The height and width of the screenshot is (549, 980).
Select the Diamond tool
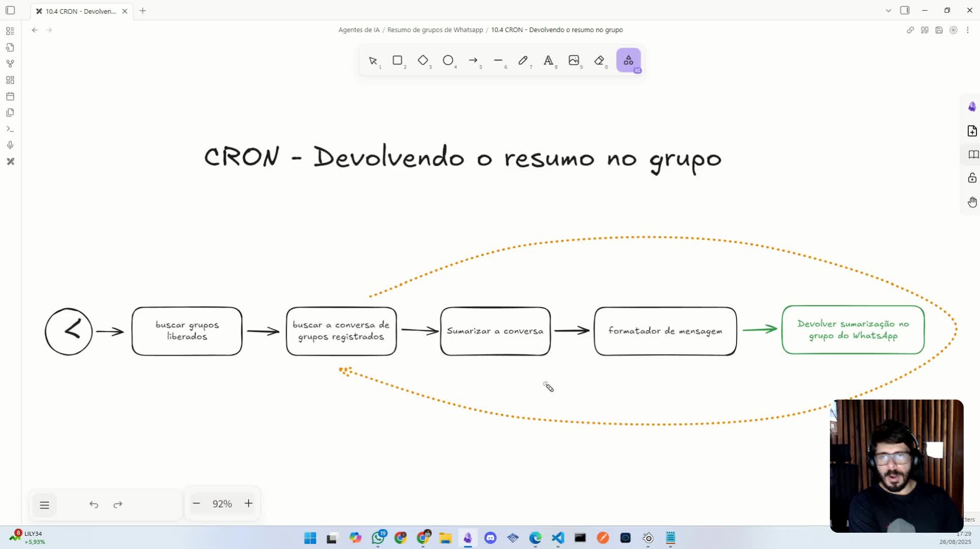point(423,60)
